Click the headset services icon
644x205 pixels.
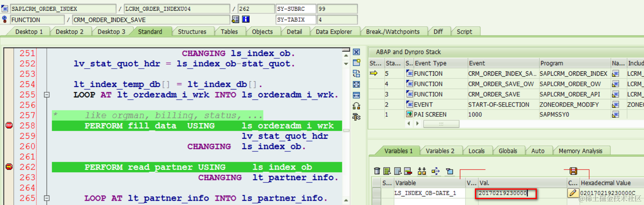click(x=356, y=106)
